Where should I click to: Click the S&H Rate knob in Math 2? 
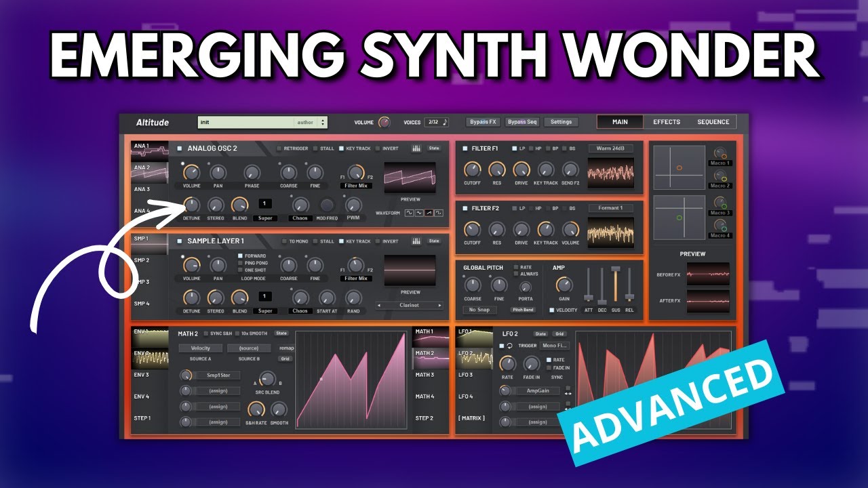pos(256,409)
